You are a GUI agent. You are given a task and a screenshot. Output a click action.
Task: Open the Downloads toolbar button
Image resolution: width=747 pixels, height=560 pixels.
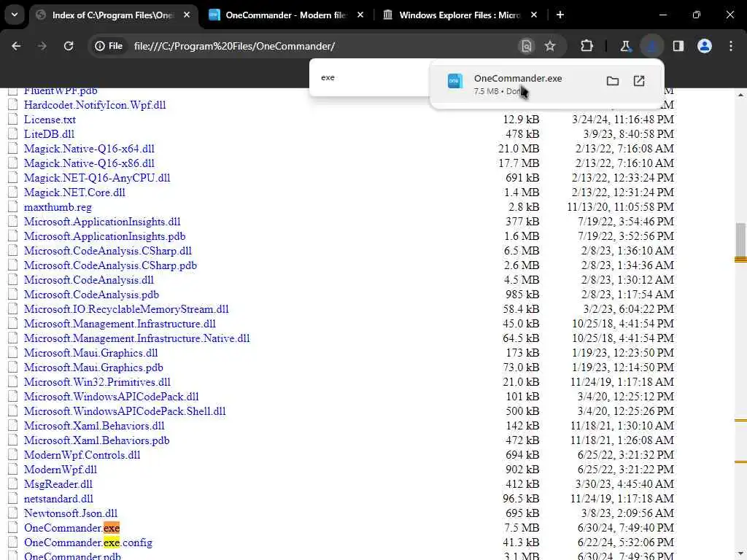(x=651, y=46)
